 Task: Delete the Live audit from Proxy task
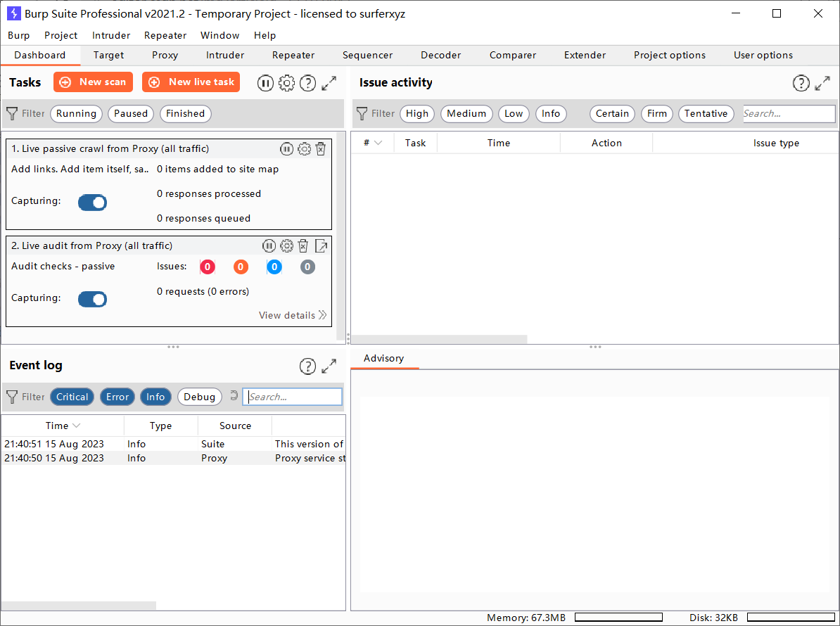click(x=303, y=245)
